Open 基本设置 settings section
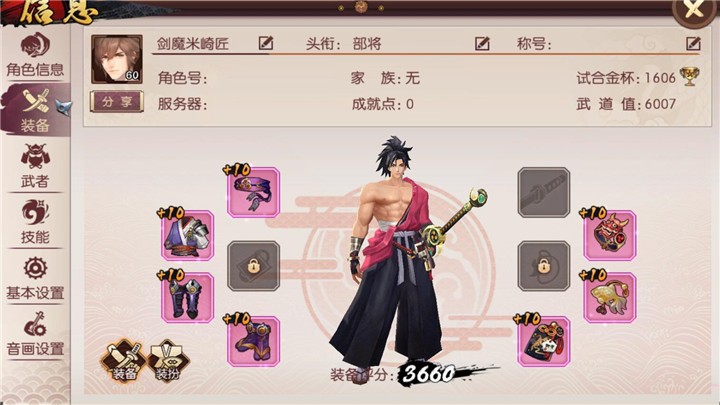This screenshot has width=720, height=405. (35, 278)
